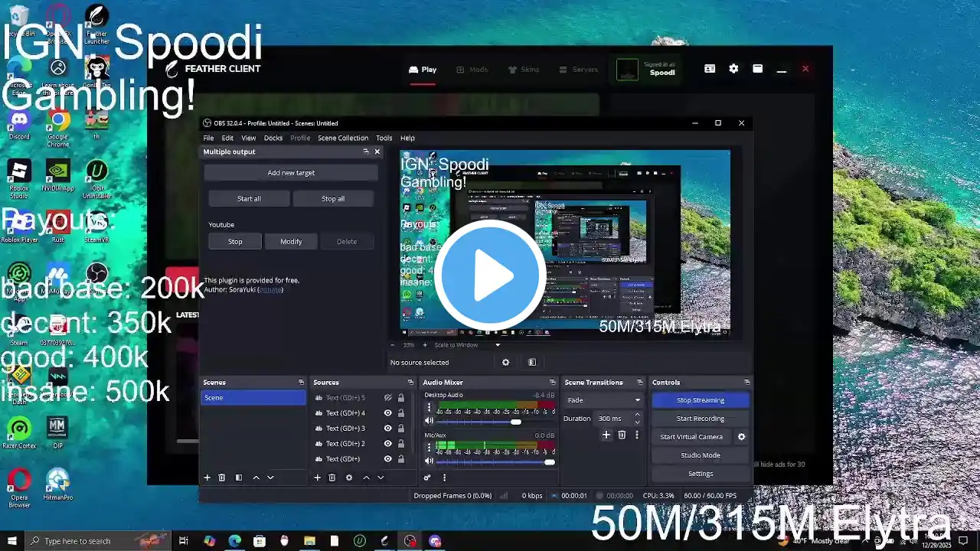The width and height of the screenshot is (980, 551).
Task: Open the File menu in OBS
Action: coord(208,138)
